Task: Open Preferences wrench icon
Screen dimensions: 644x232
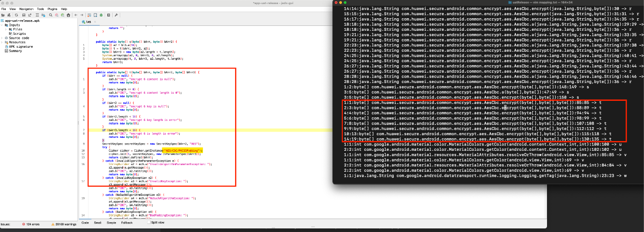Action: point(116,15)
